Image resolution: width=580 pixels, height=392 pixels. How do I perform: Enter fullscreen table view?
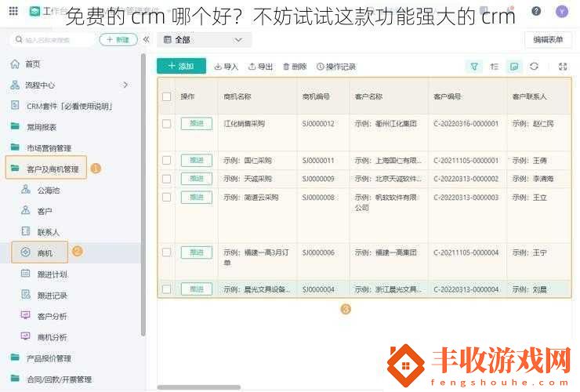(x=563, y=67)
